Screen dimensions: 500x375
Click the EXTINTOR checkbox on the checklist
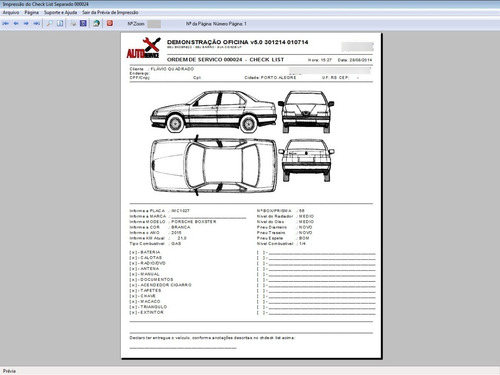click(133, 313)
